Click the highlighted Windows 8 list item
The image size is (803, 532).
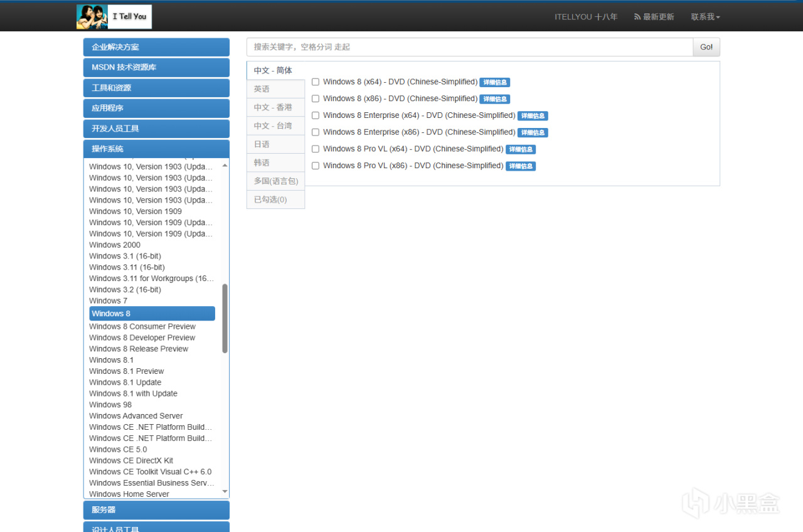coord(152,314)
